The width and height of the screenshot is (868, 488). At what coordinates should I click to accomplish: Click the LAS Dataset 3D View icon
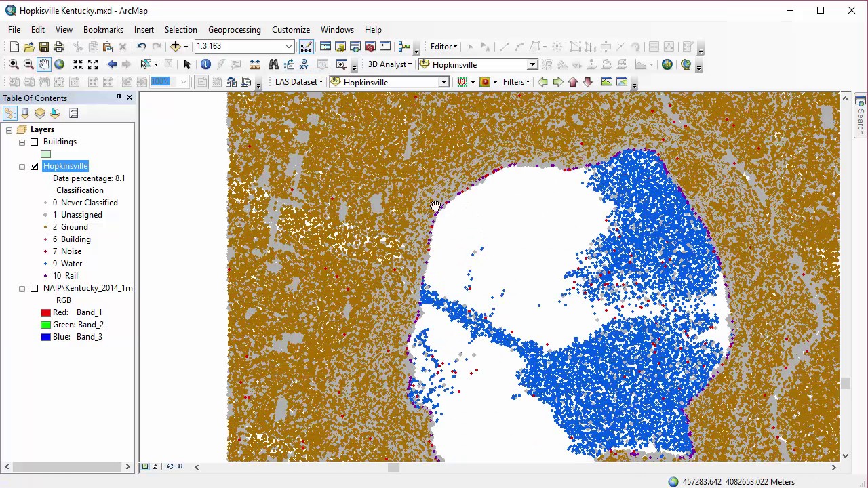pyautogui.click(x=622, y=81)
